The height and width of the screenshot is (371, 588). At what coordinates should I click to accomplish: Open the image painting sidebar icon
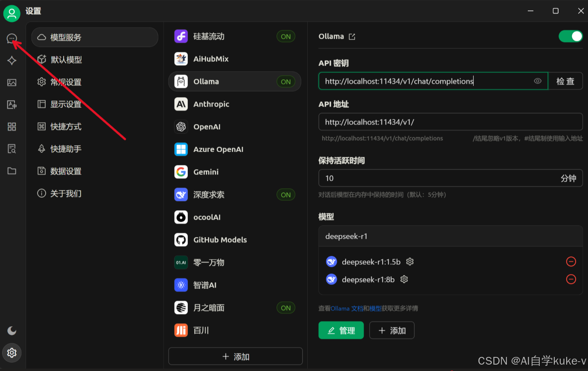[x=12, y=83]
